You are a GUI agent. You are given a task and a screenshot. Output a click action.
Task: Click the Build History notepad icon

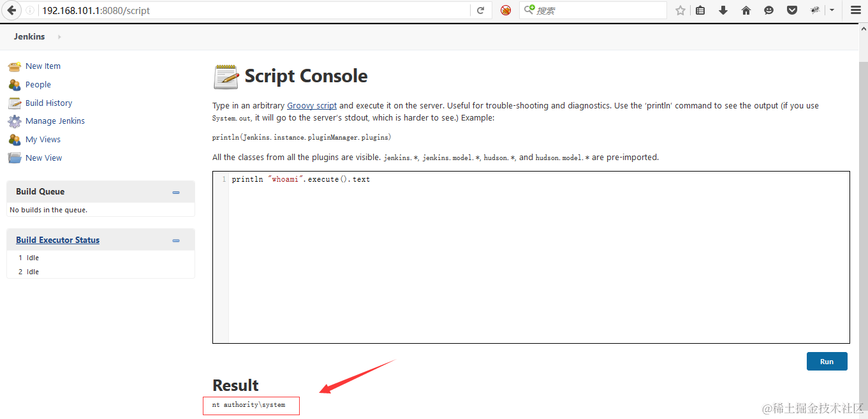[x=14, y=103]
